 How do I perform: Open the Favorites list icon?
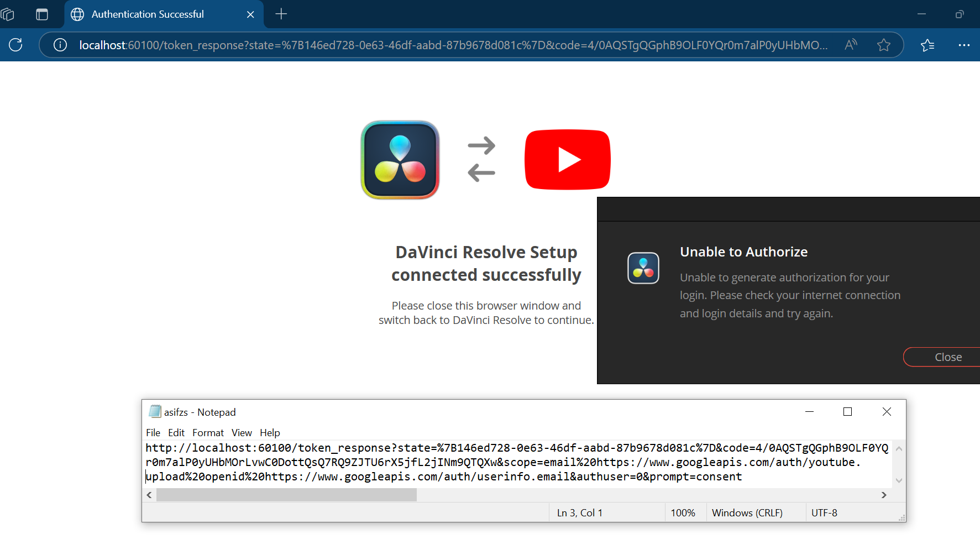point(927,45)
